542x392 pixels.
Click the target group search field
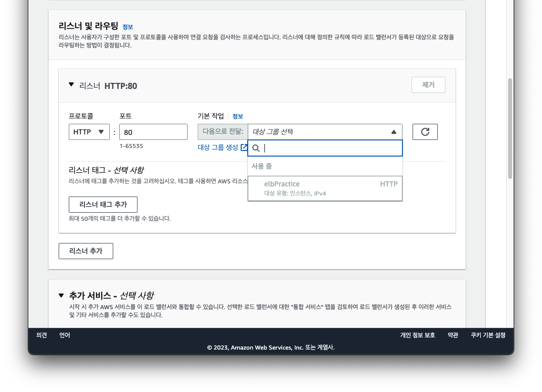click(325, 148)
